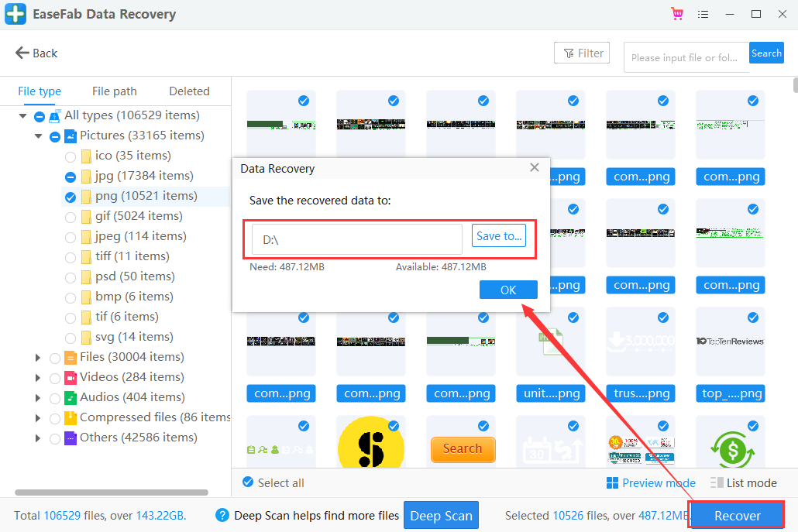Switch to the File type tab
Image resolution: width=798 pixels, height=532 pixels.
coord(40,91)
